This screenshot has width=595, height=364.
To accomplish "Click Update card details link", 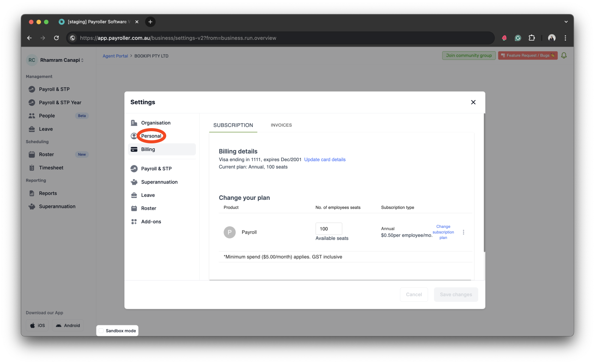I will (x=325, y=160).
